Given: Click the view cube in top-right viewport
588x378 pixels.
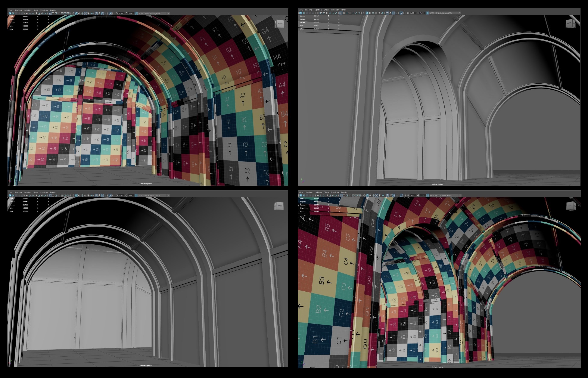Looking at the screenshot, I should (570, 23).
